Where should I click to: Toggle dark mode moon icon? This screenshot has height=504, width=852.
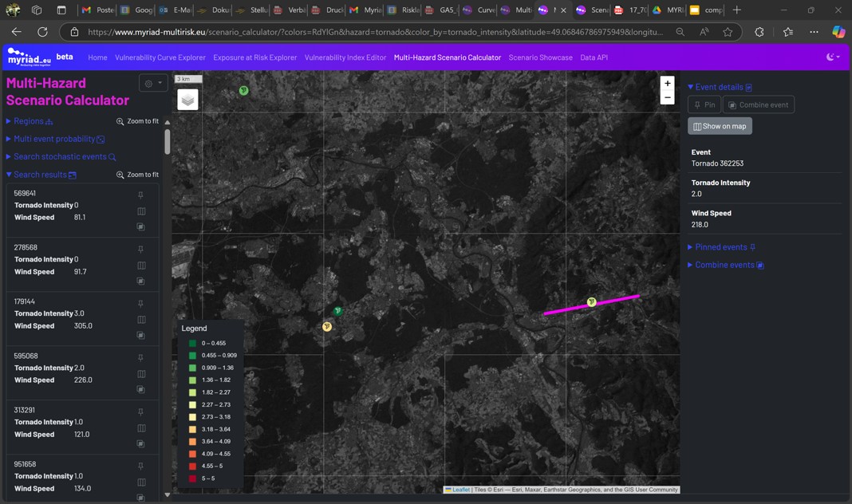pos(832,57)
